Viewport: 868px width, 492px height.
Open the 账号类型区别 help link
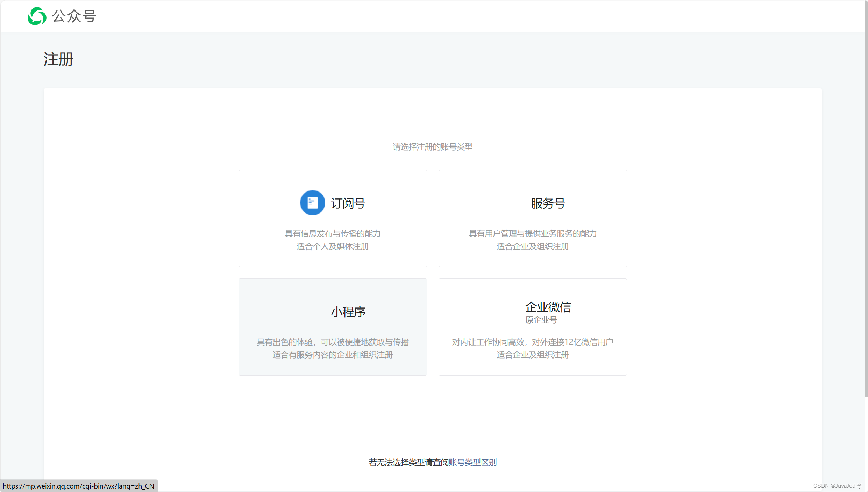click(x=472, y=462)
